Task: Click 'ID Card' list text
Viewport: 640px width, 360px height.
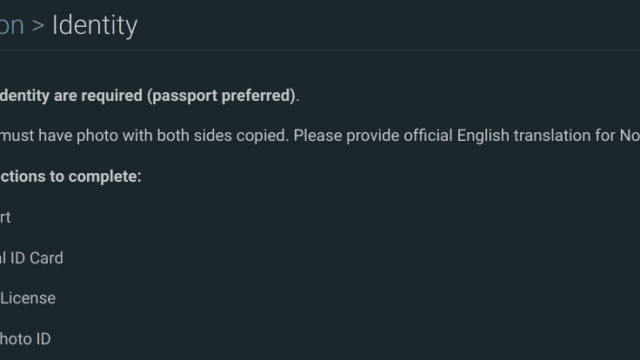Action: pos(37,258)
